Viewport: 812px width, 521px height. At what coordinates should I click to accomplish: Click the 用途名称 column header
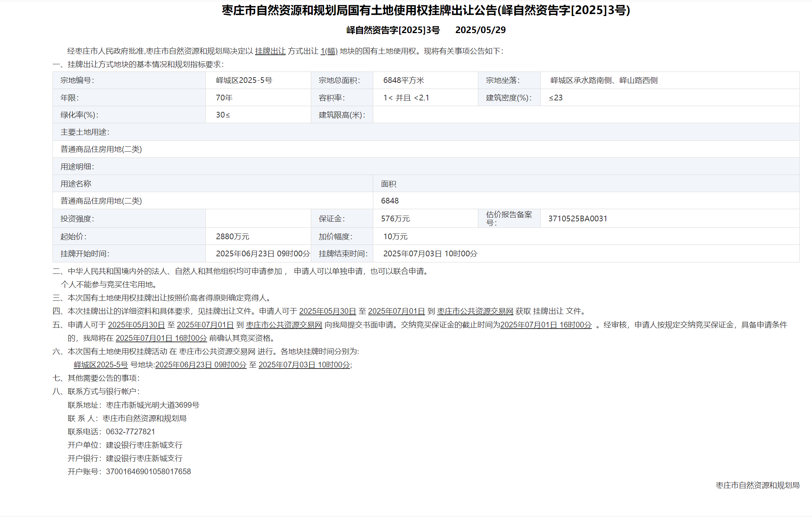[x=213, y=184]
